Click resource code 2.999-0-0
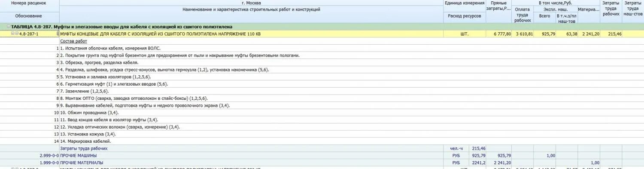 (49, 155)
